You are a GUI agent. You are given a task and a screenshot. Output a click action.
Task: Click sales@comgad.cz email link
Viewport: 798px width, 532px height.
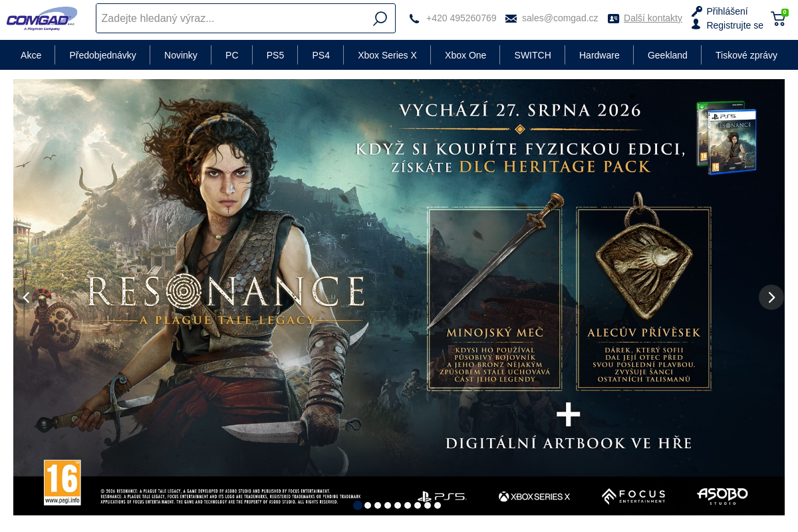click(560, 19)
